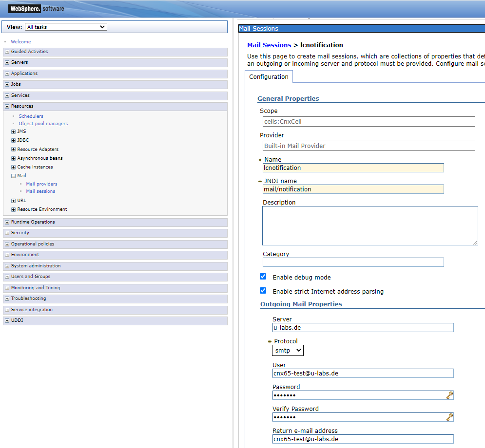
Task: Click the User input field
Action: [363, 373]
